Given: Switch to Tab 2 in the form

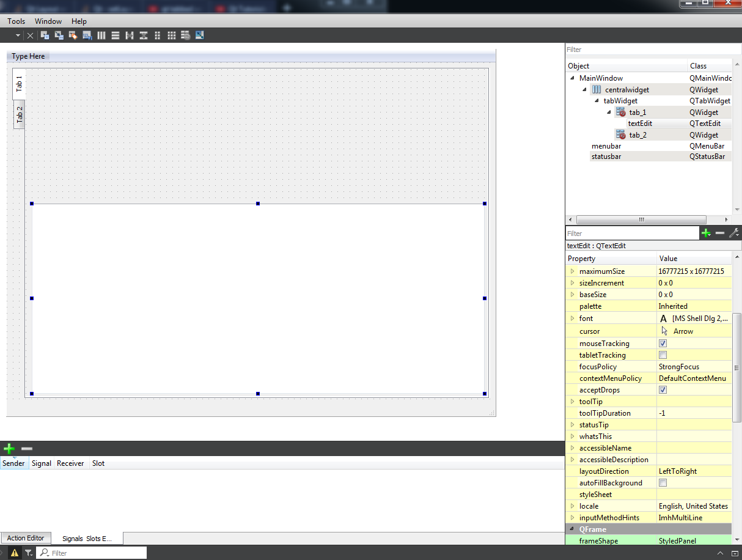Looking at the screenshot, I should (x=19, y=115).
